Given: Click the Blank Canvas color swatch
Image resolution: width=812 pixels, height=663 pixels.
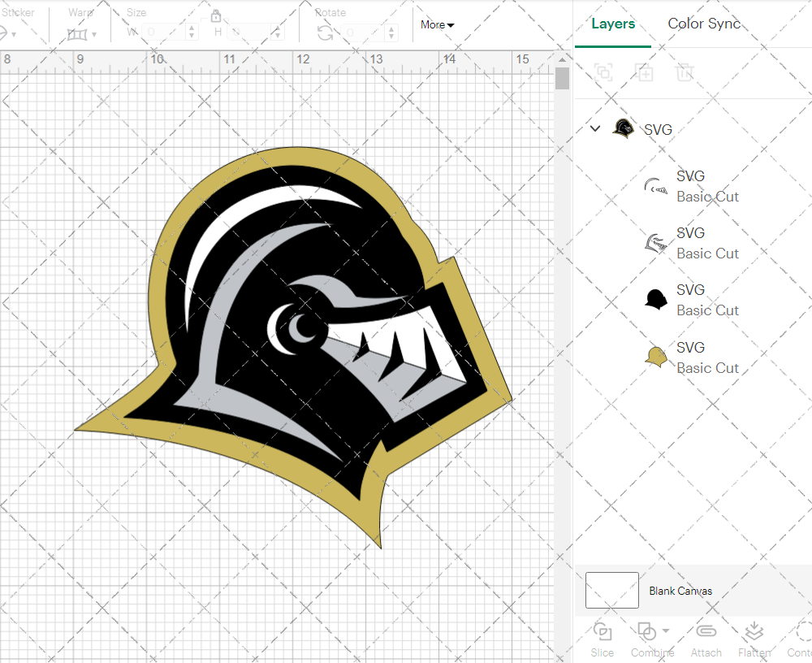Looking at the screenshot, I should (x=612, y=591).
